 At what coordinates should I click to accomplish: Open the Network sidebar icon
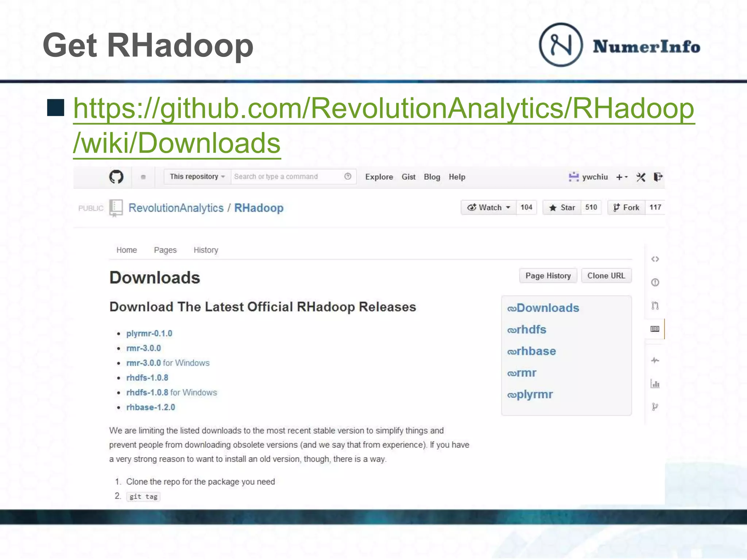655,407
